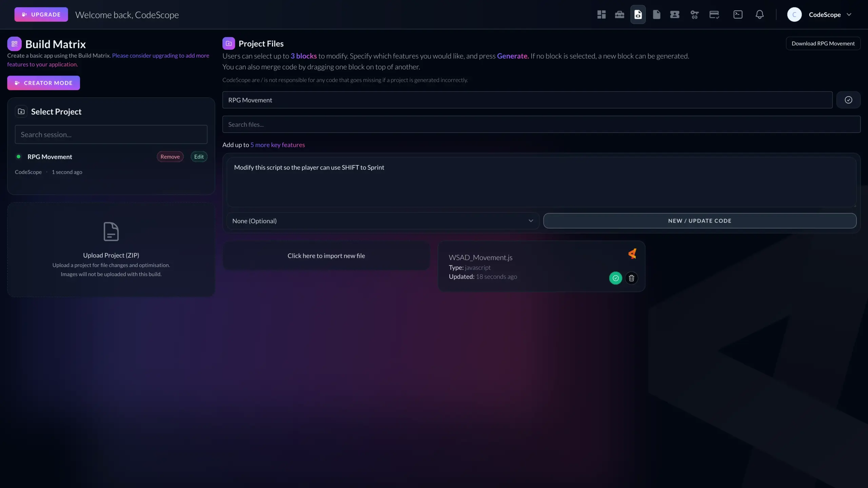Open the billing card icon
Screen dimensions: 868x488
(x=714, y=14)
